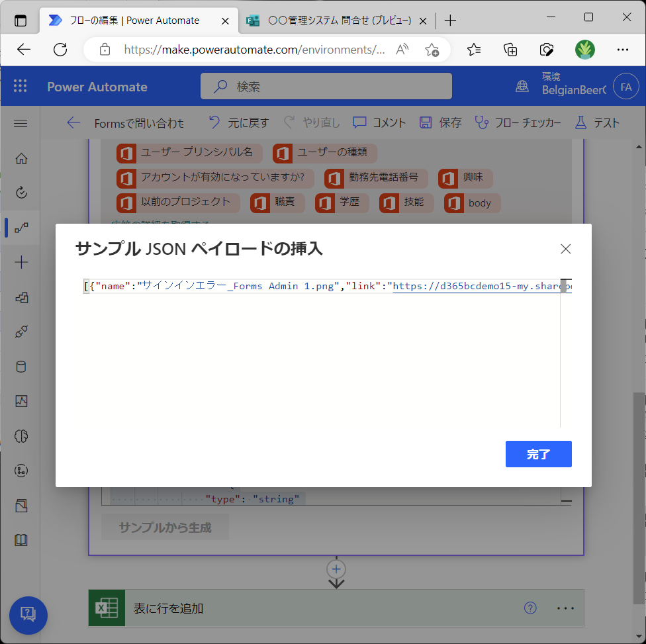
Task: Click inside the JSON payload text area
Action: pos(322,353)
